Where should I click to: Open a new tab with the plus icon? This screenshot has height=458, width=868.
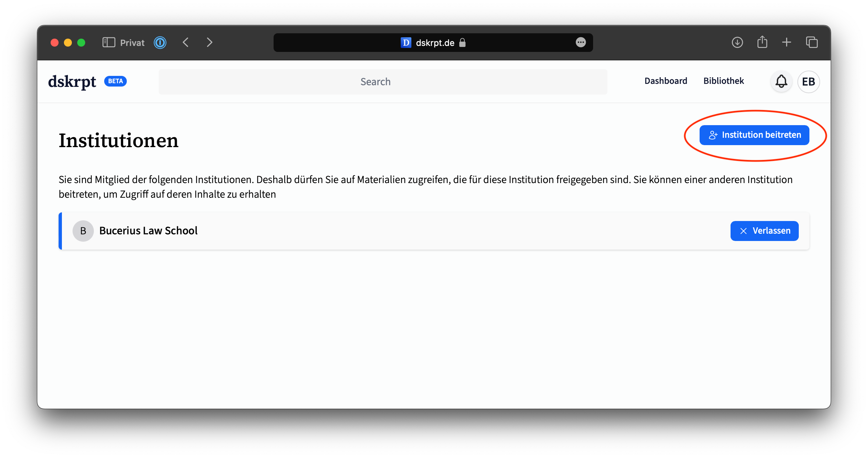[x=786, y=43]
